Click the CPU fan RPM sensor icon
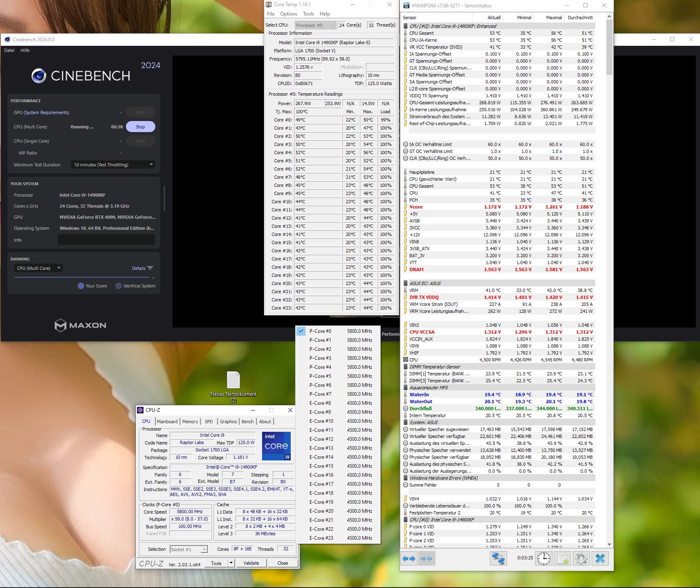700x588 pixels. point(406,360)
